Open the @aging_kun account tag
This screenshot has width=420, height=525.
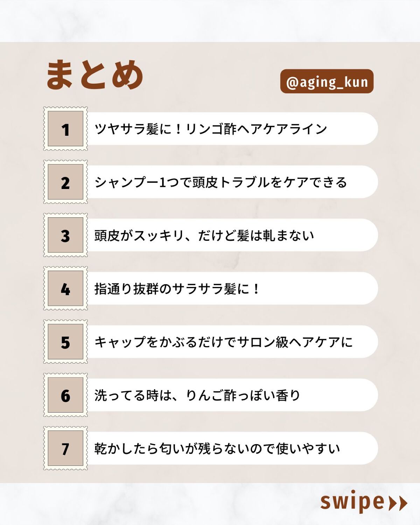(327, 82)
